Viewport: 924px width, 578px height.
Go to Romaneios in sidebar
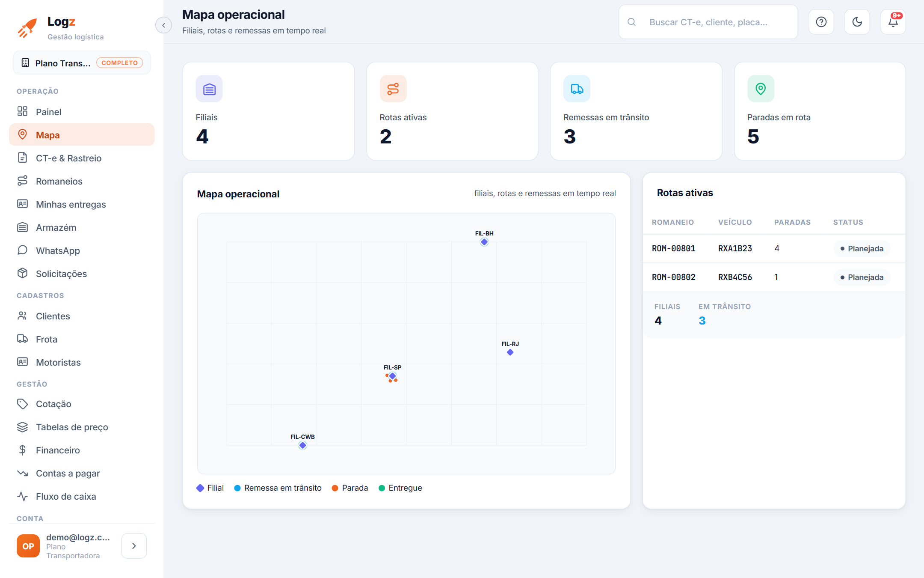pos(82,181)
